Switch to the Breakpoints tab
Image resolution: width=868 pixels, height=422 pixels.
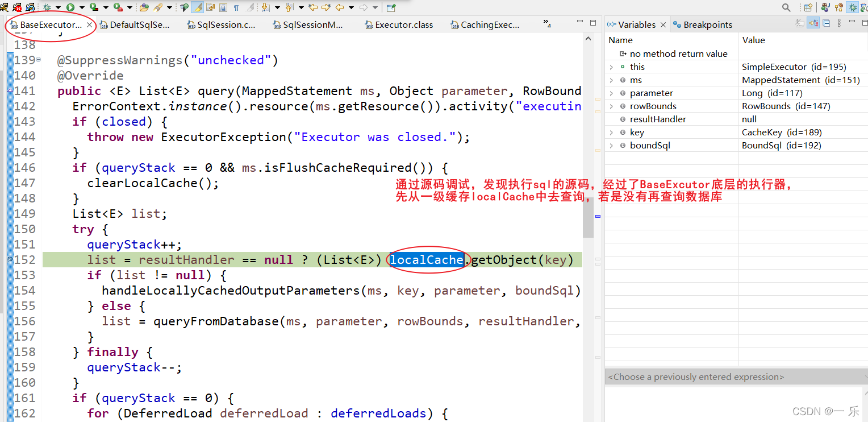coord(703,25)
